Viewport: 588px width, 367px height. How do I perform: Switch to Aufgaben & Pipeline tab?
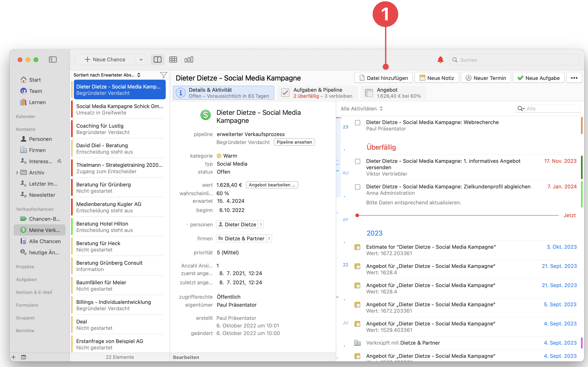tap(317, 93)
